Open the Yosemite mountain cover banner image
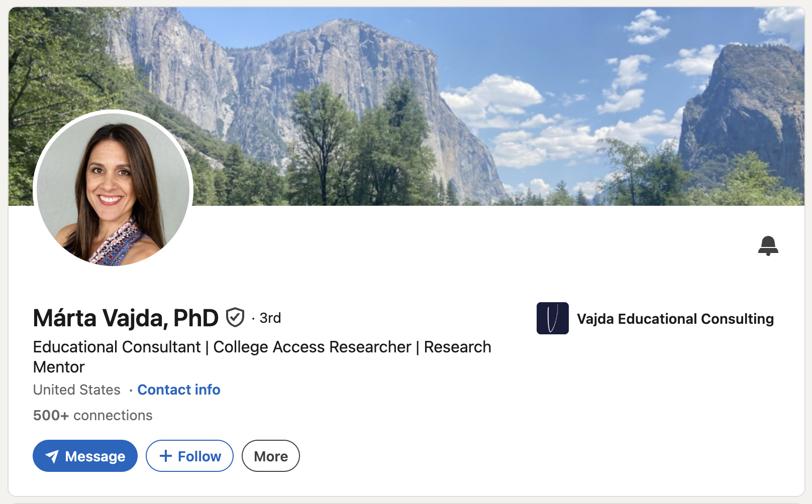Viewport: 812px width, 504px height. 407,106
